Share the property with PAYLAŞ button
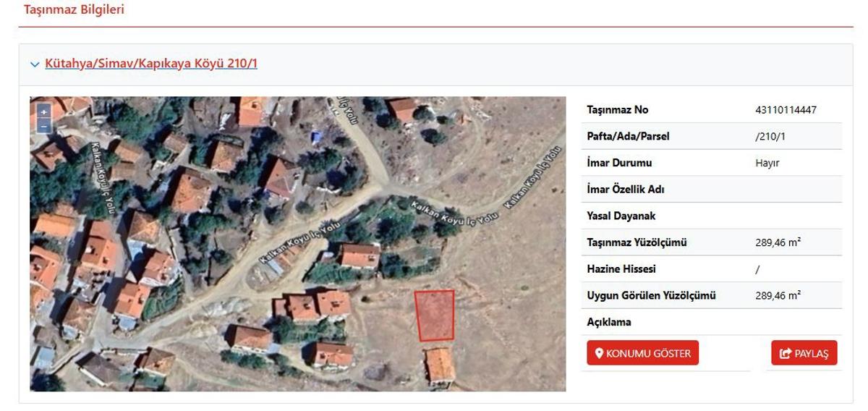The height and width of the screenshot is (411, 868). tap(804, 353)
